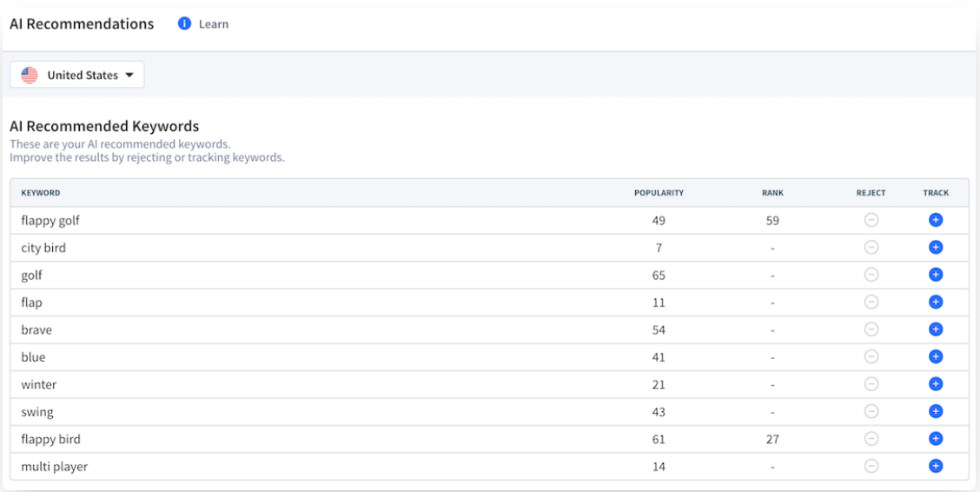Click the blue info icon beside Learn
Screen dimensions: 980x492
184,24
